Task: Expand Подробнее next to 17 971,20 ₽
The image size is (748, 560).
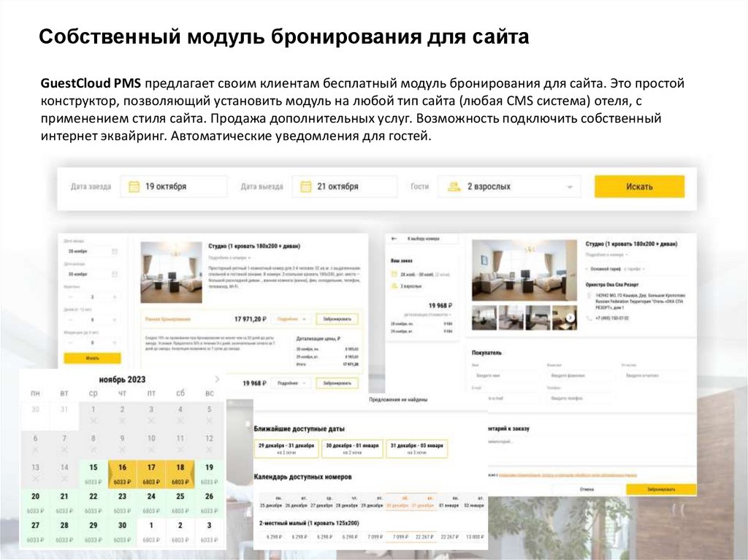Action: coord(291,318)
